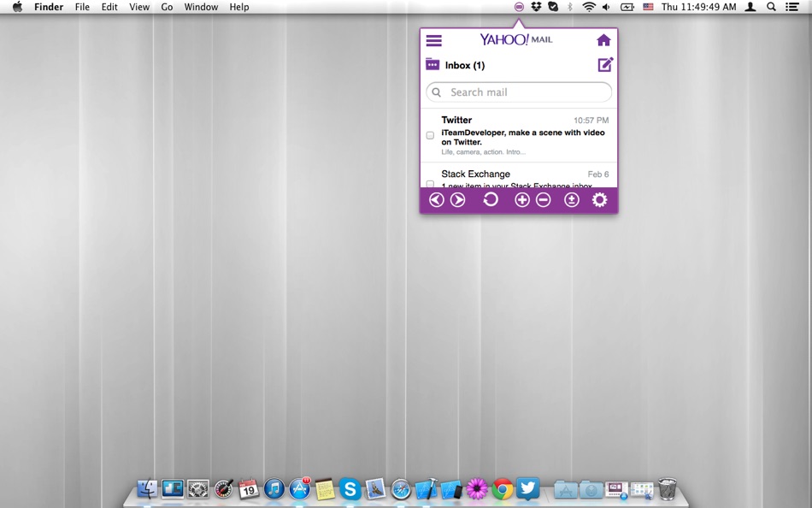
Task: Zoom in with the plus circle icon
Action: (x=522, y=200)
